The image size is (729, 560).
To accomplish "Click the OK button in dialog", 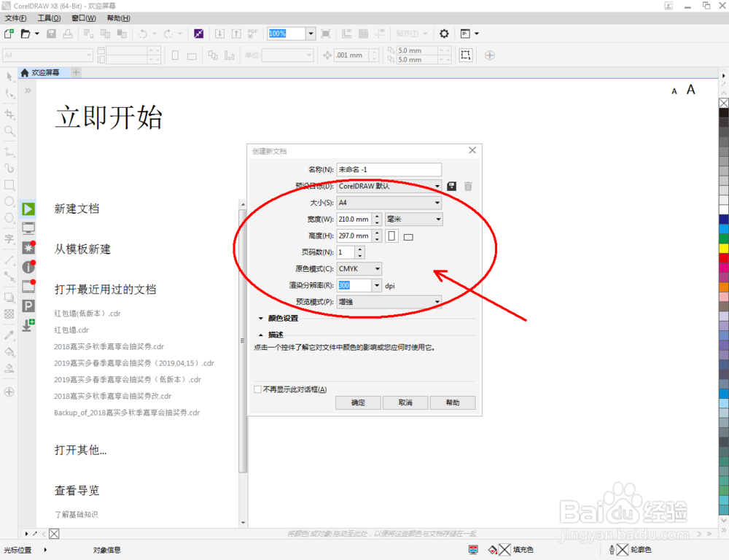I will pos(358,402).
